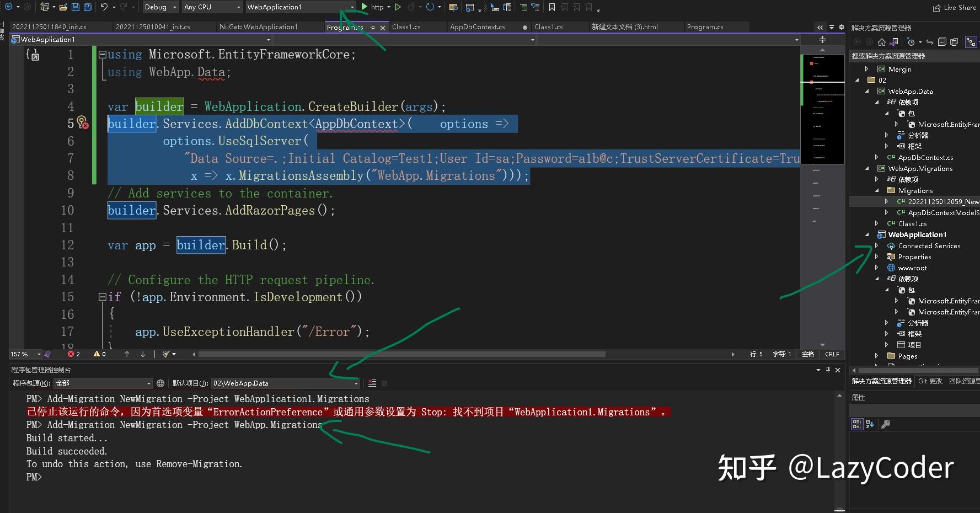Viewport: 980px width, 513px height.
Task: Click the categorized view icon in 属性 panel
Action: coord(856,424)
